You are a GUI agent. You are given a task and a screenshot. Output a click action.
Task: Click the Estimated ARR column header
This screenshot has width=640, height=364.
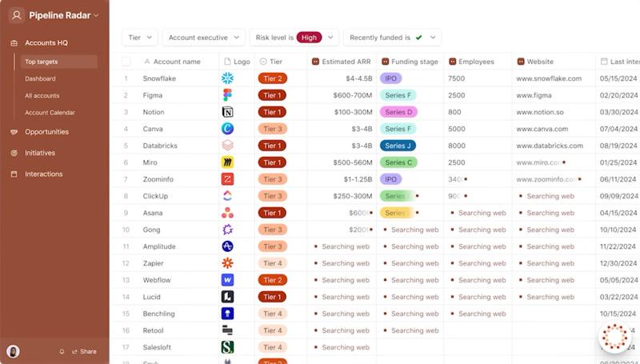(342, 62)
